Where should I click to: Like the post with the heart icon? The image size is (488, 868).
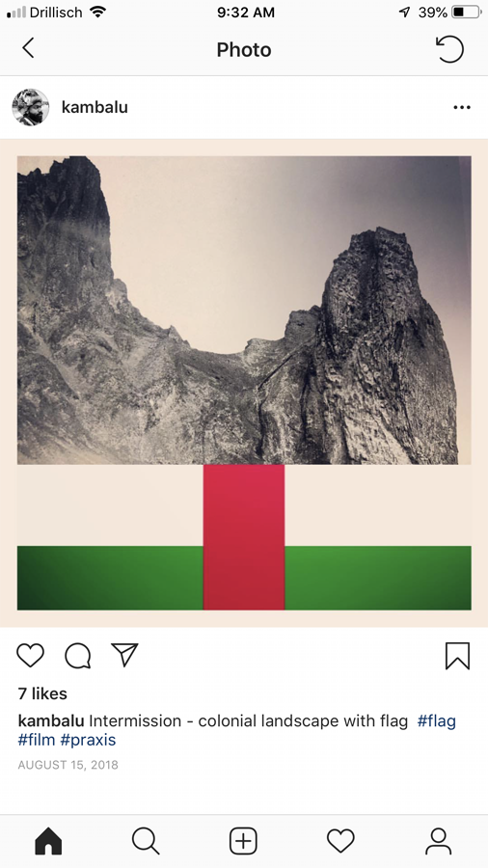(31, 656)
